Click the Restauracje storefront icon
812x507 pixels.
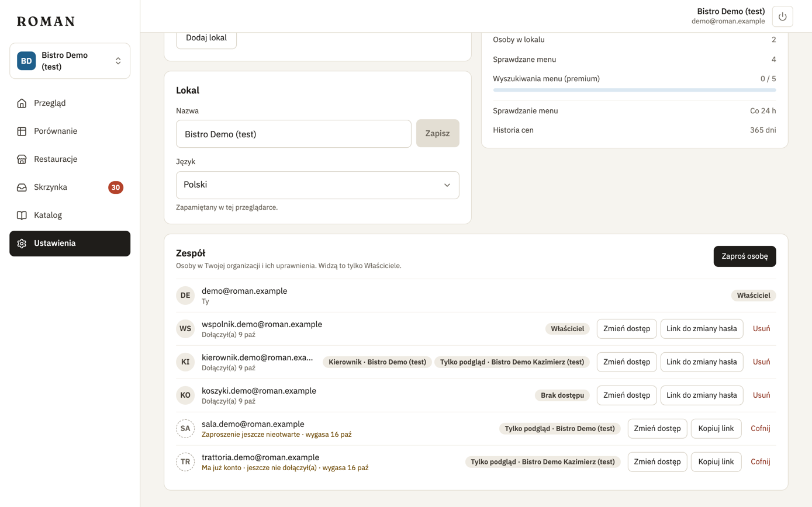(22, 159)
